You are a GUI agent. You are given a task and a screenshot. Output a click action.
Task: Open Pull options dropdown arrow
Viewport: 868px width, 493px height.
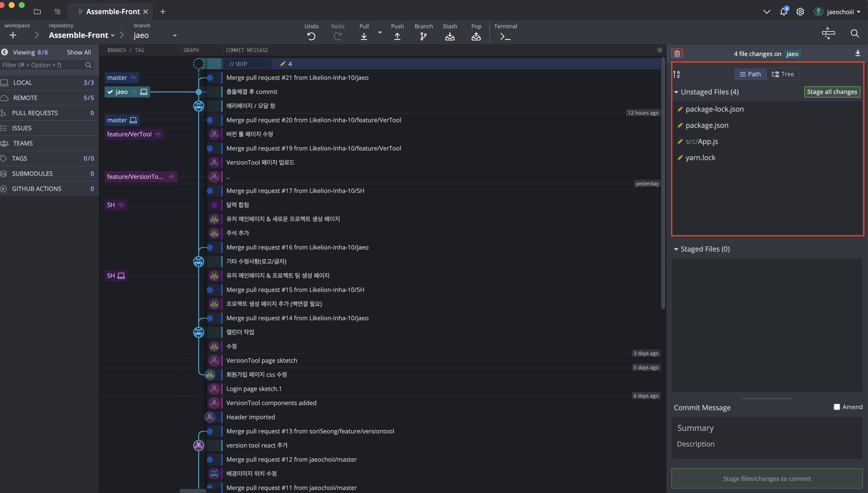[380, 33]
